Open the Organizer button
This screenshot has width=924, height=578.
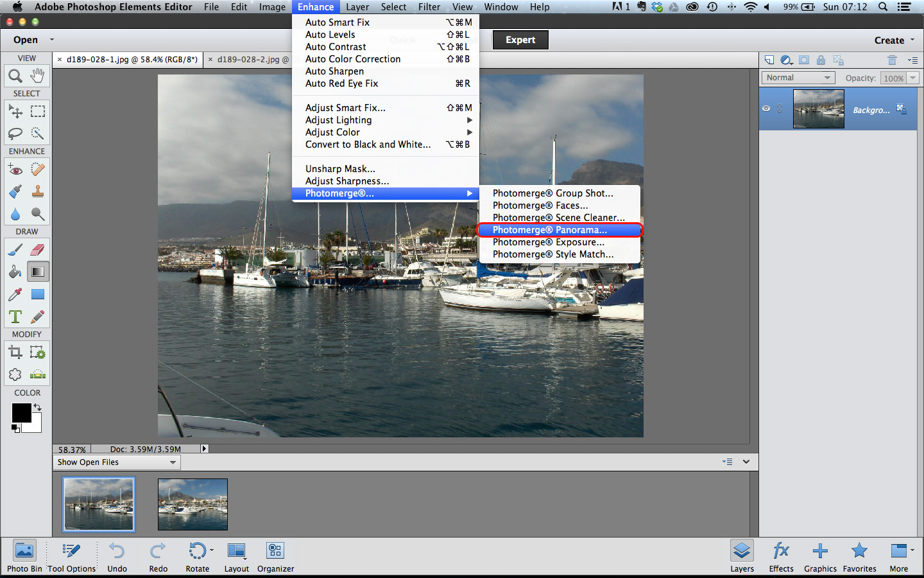(275, 556)
